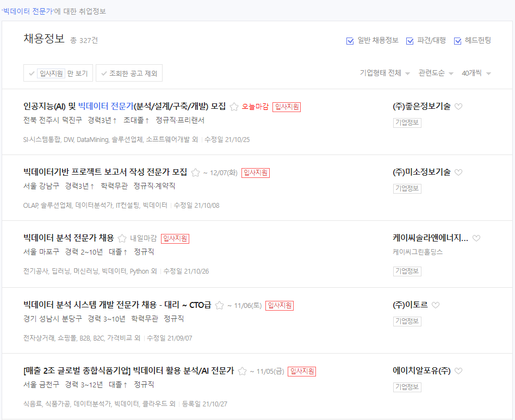This screenshot has height=420, width=515.
Task: Heart the company 케이씨솔라앤에너지
Action: click(476, 238)
